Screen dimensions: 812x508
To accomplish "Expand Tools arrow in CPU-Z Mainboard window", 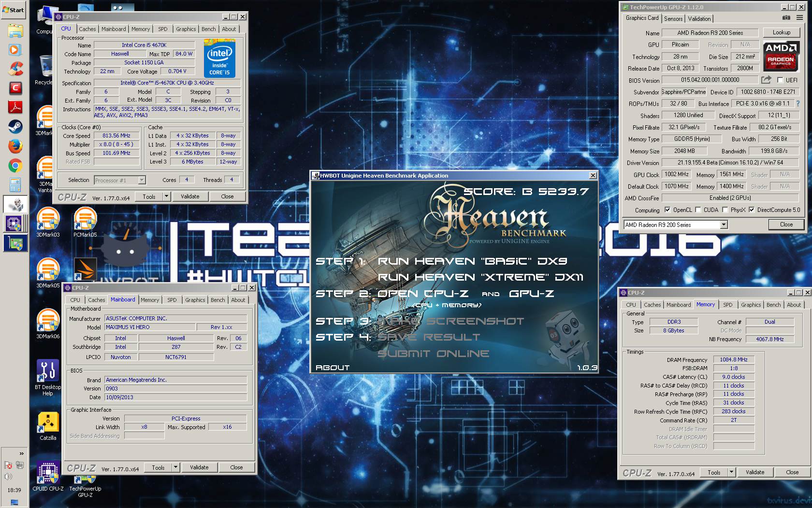I will [x=176, y=467].
